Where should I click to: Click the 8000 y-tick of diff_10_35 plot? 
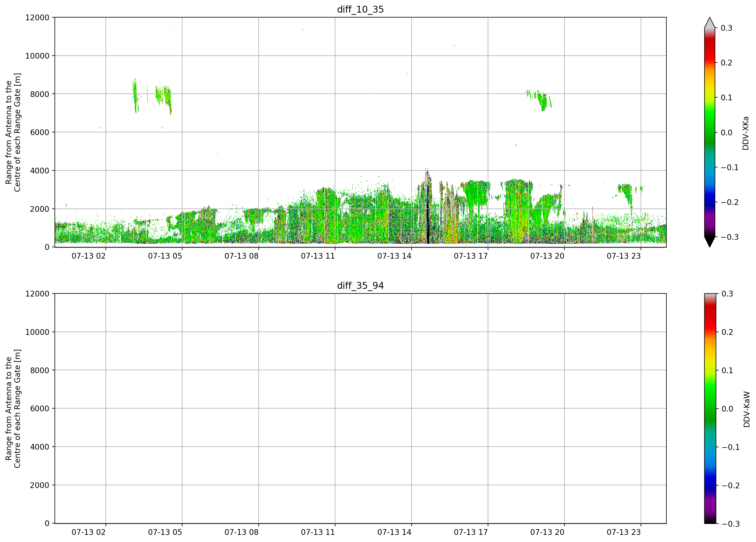point(40,94)
